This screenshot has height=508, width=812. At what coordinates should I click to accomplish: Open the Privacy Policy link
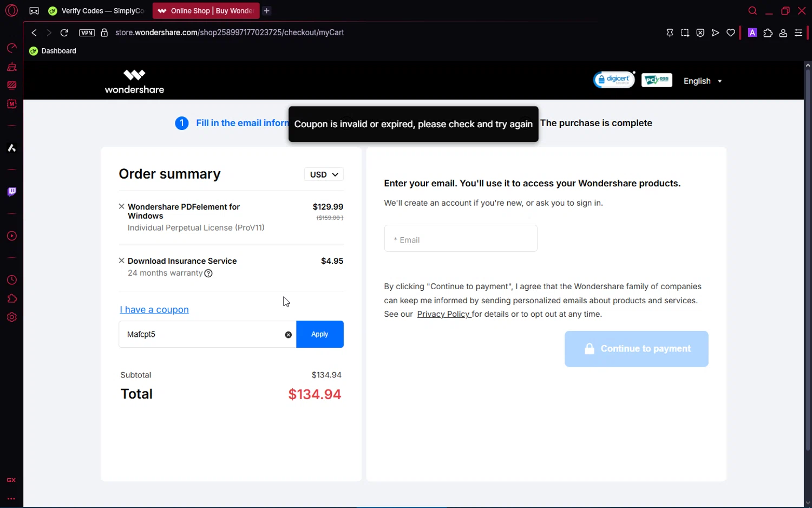[x=443, y=314]
